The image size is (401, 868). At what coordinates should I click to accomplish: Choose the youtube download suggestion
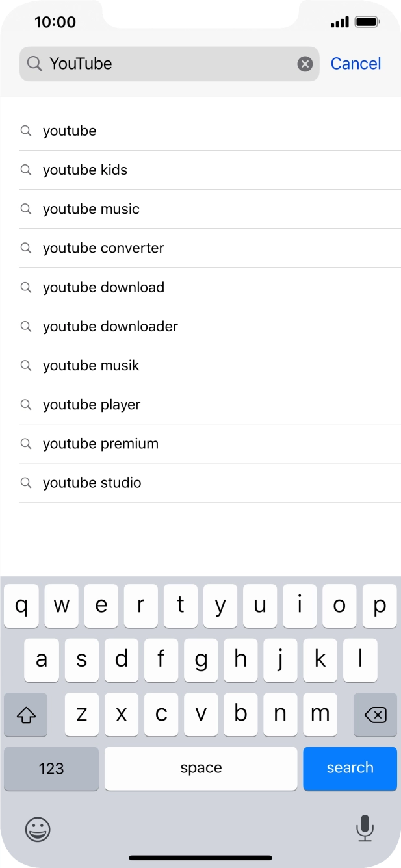(103, 287)
